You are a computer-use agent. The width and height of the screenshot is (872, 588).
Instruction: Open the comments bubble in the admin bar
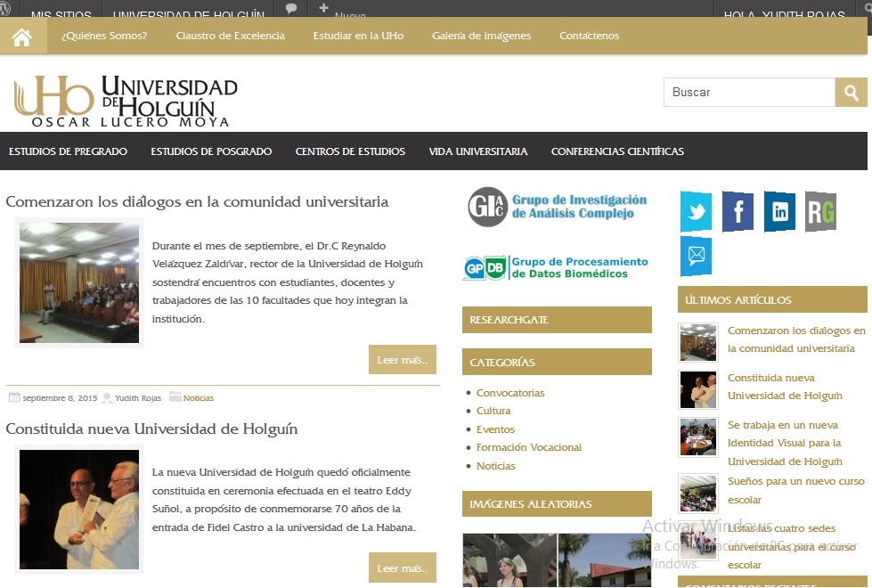pyautogui.click(x=291, y=9)
